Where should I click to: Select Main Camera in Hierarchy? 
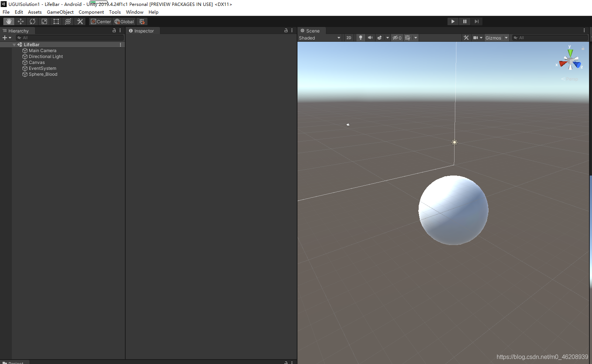[x=42, y=51]
